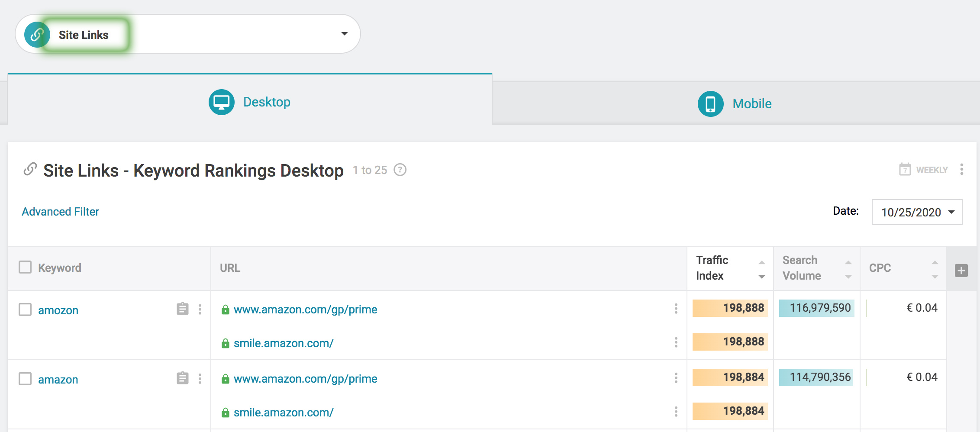980x432 pixels.
Task: Click lock icon beside amozon's smile.amazon.com/
Action: click(x=225, y=343)
